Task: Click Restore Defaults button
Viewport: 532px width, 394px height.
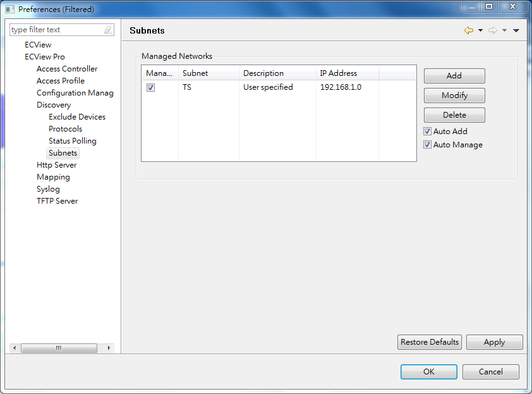Action: (430, 342)
